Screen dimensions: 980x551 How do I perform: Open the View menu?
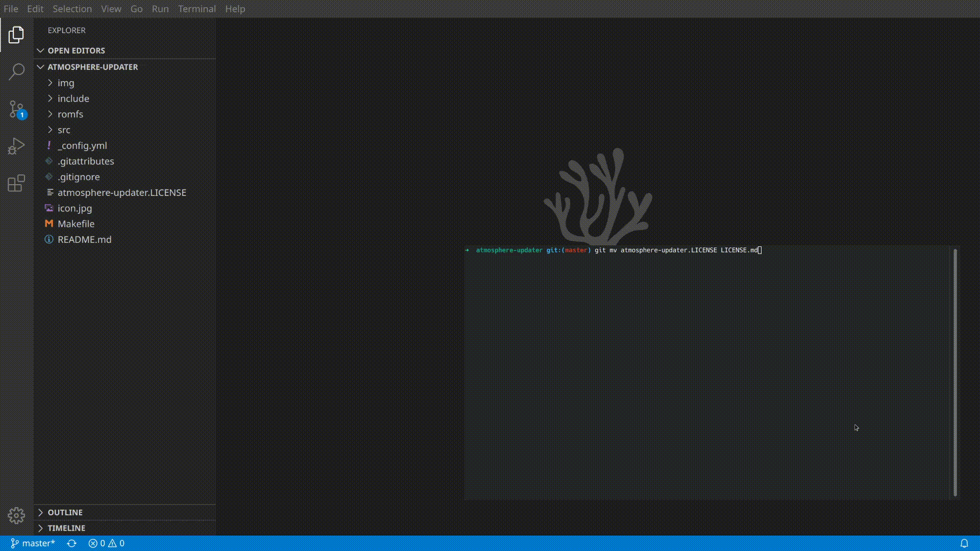click(111, 9)
